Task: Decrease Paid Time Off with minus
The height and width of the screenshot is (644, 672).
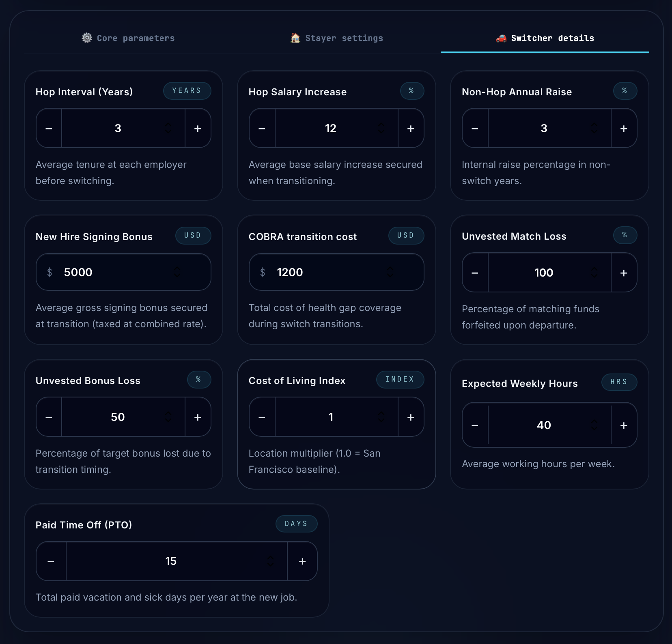Action: click(x=51, y=561)
